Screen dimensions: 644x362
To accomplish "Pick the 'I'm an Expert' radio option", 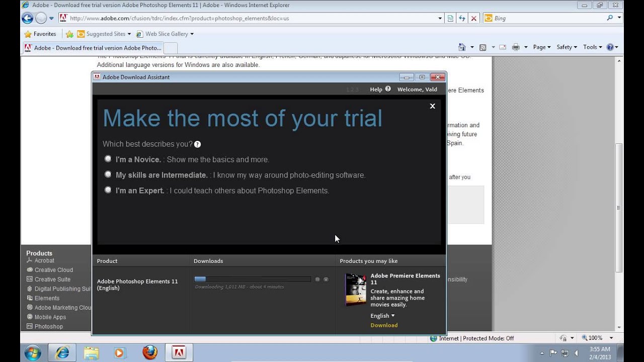I will (108, 190).
